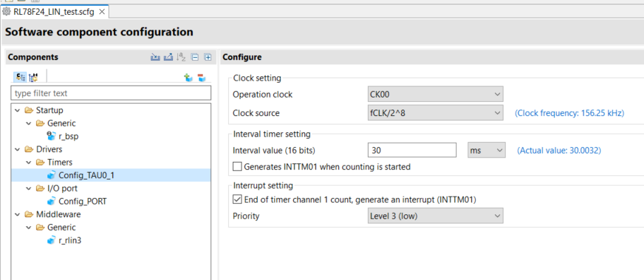Click the r_bsp component icon
This screenshot has height=280, width=644.
(x=52, y=136)
